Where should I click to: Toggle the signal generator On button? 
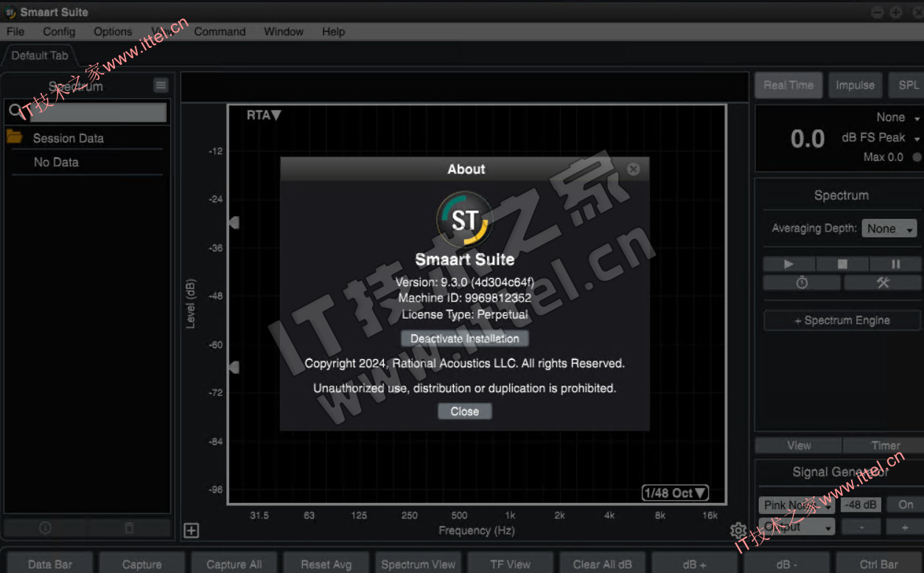coord(905,505)
